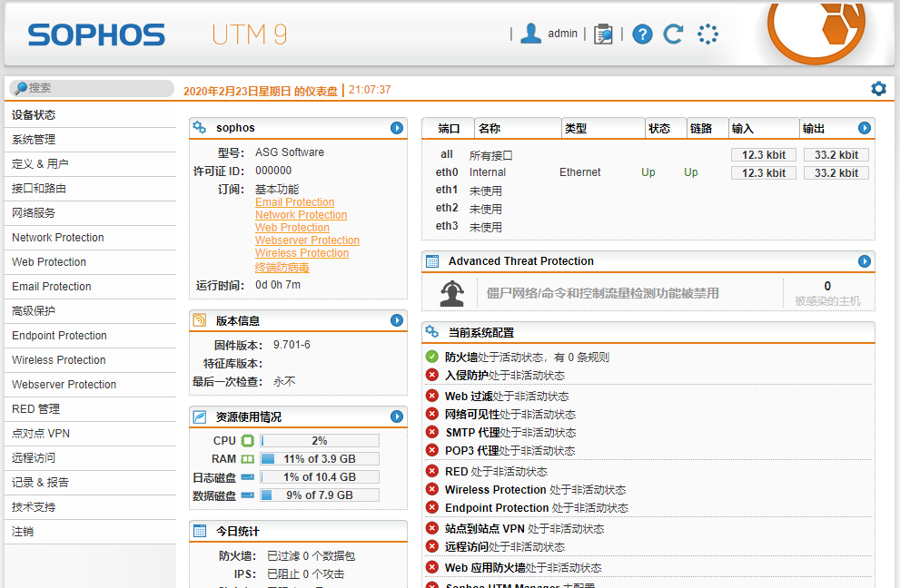The height and width of the screenshot is (588, 900).
Task: Expand the 版本信息 panel arrow
Action: click(397, 320)
